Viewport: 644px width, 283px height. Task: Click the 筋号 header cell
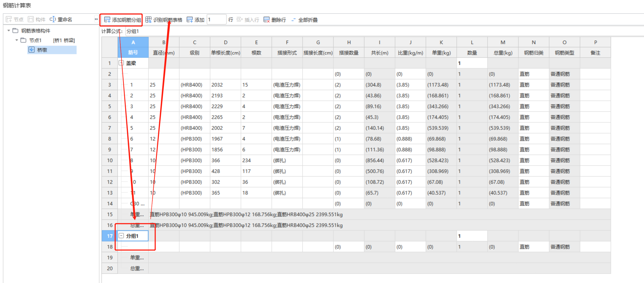(x=133, y=53)
